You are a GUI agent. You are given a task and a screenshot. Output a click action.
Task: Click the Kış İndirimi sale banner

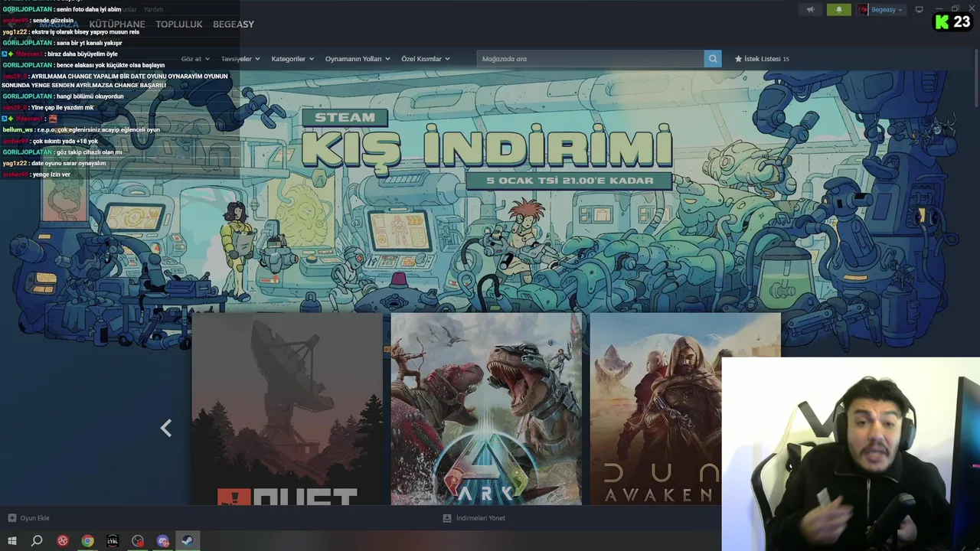(x=487, y=149)
